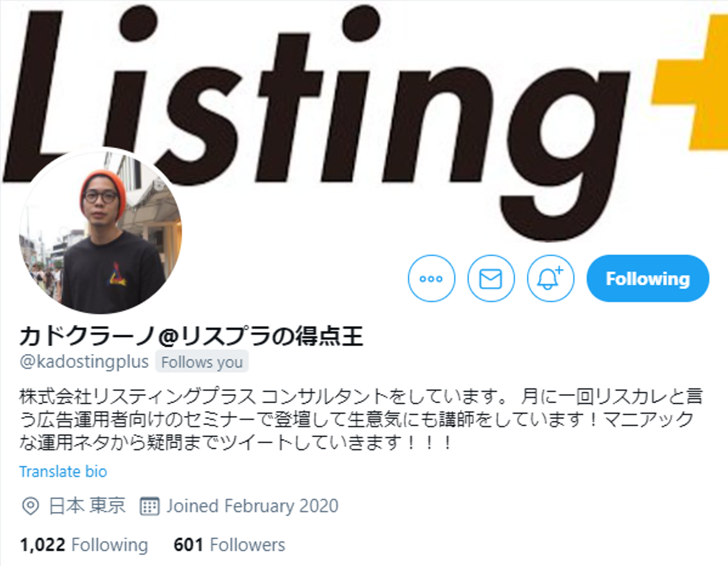Click the Joined February 2020 text
This screenshot has width=728, height=566.
point(252,506)
